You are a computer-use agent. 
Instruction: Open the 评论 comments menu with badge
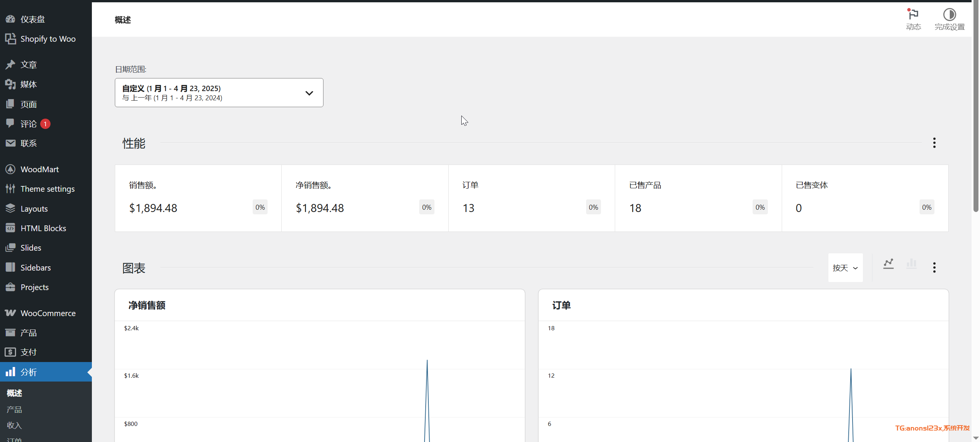pos(29,124)
